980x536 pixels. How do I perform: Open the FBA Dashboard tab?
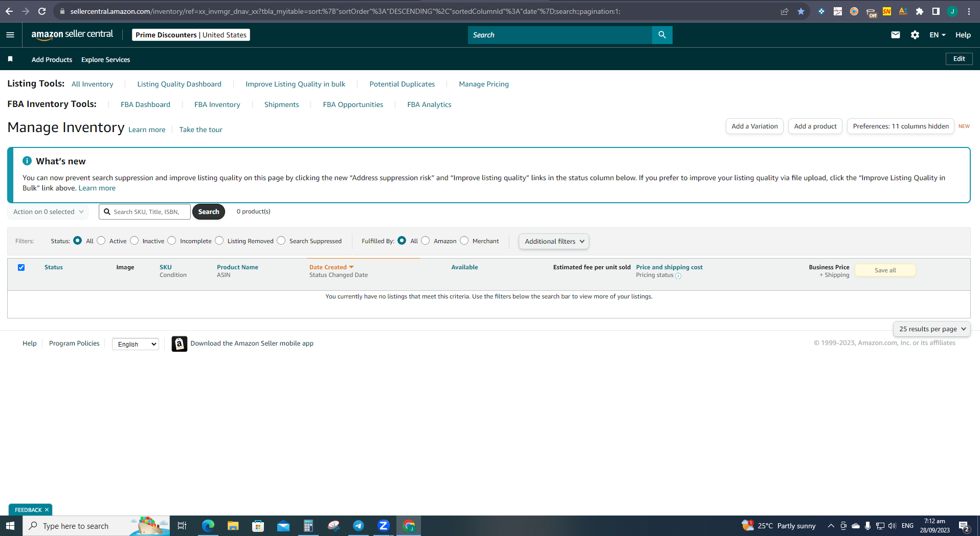tap(145, 104)
